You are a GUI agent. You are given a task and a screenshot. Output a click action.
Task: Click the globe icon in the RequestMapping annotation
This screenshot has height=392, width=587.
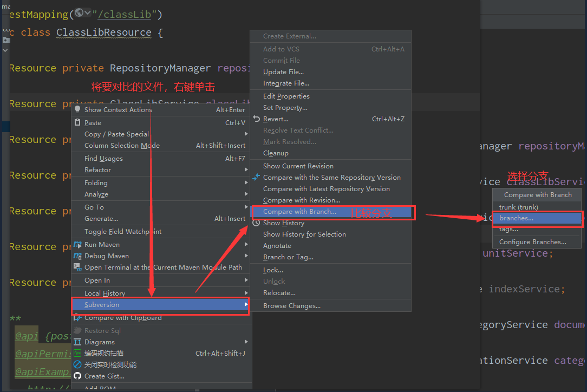(x=79, y=13)
